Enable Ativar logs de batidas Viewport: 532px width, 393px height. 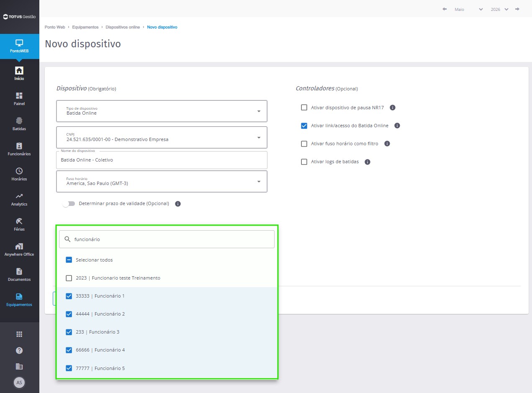304,162
